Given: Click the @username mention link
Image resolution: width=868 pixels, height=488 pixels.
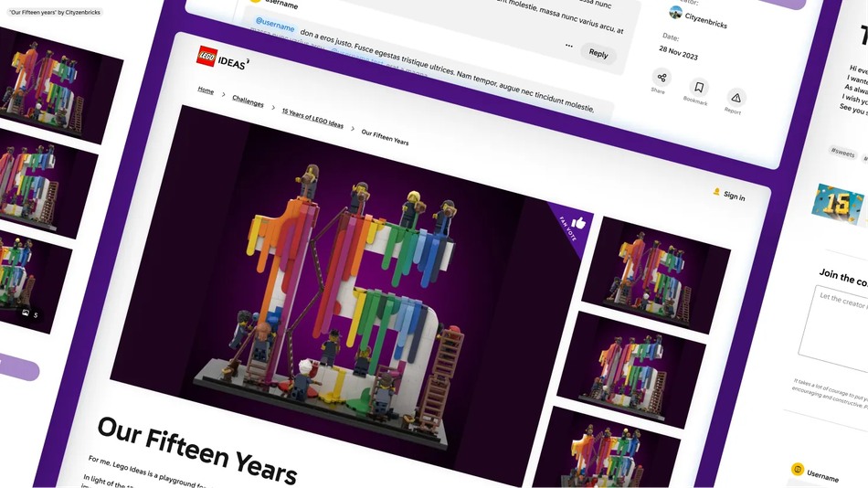Looking at the screenshot, I should [274, 25].
